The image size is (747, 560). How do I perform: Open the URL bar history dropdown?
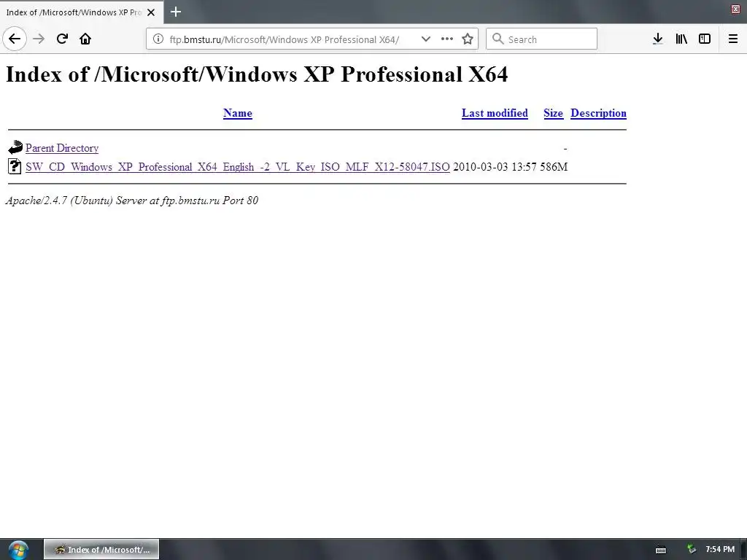(426, 39)
